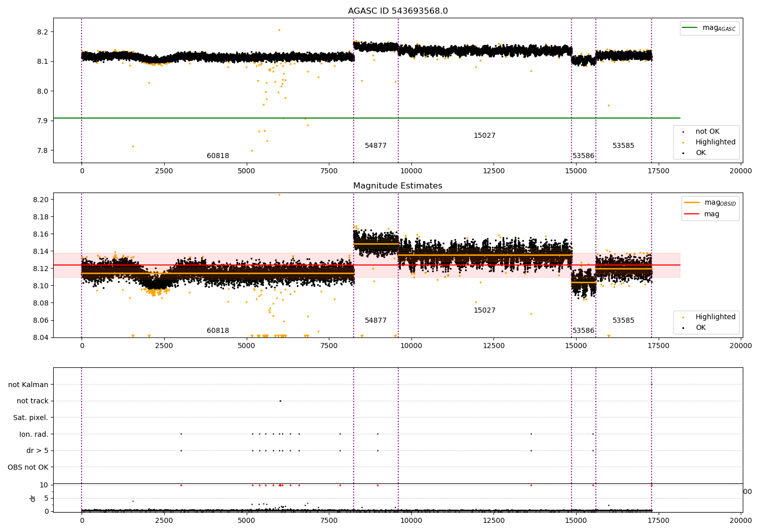Click the 17500 x-tick under the top plot

658,171
